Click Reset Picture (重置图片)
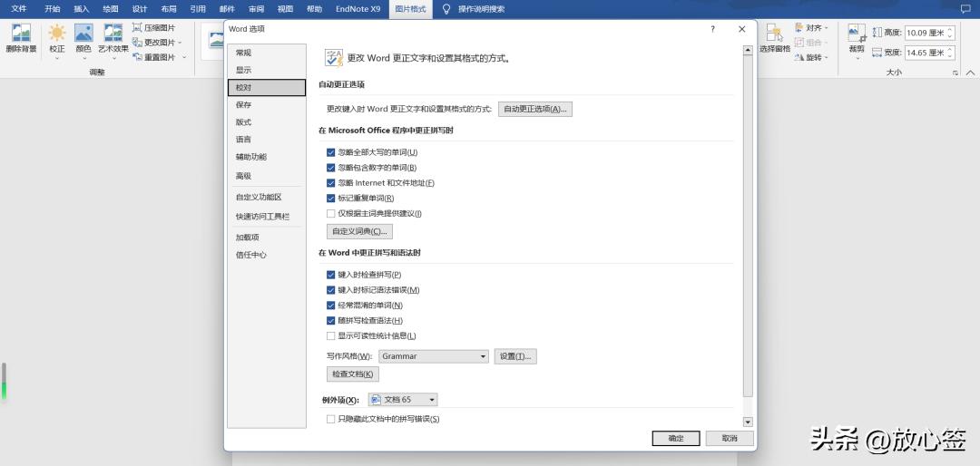 153,57
